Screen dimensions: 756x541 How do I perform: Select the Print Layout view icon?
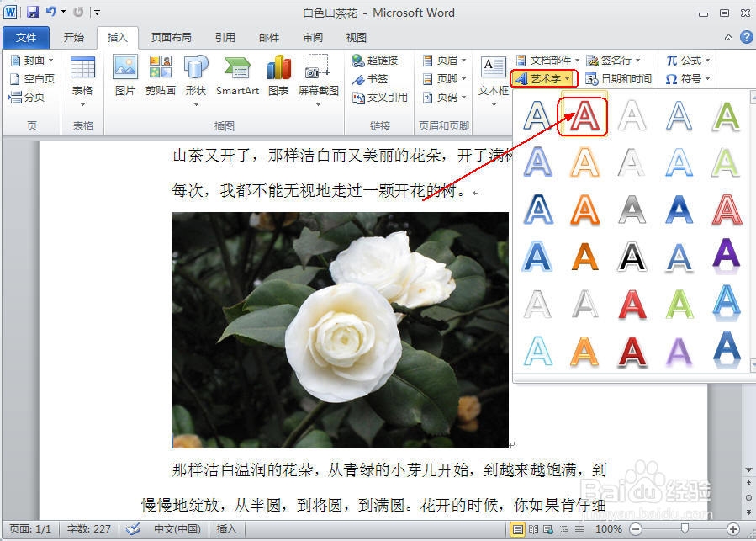click(x=517, y=529)
